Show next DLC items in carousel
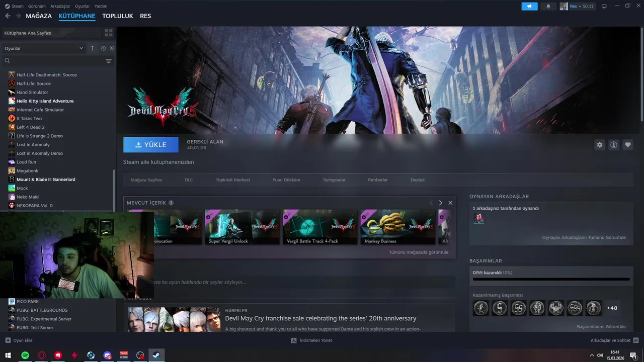This screenshot has height=362, width=644. coord(440,203)
